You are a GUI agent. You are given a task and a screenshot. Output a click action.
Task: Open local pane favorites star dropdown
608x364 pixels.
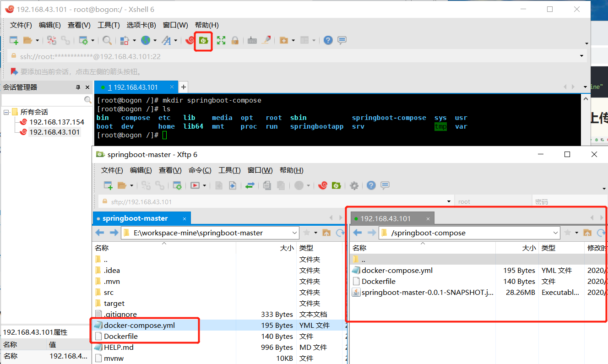tap(316, 233)
